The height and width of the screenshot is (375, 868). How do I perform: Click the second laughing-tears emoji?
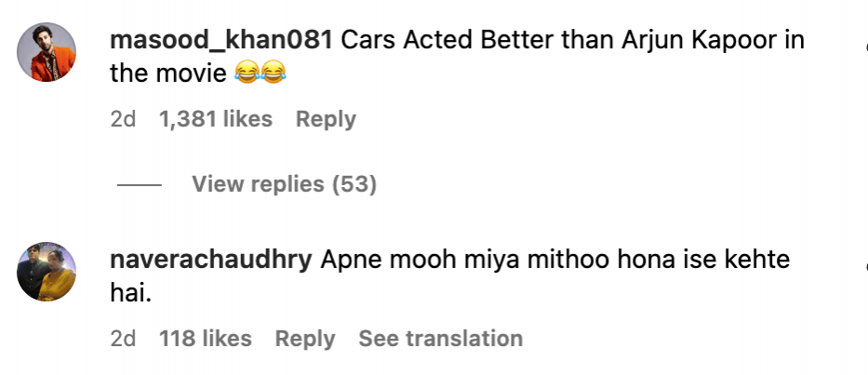pyautogui.click(x=273, y=73)
